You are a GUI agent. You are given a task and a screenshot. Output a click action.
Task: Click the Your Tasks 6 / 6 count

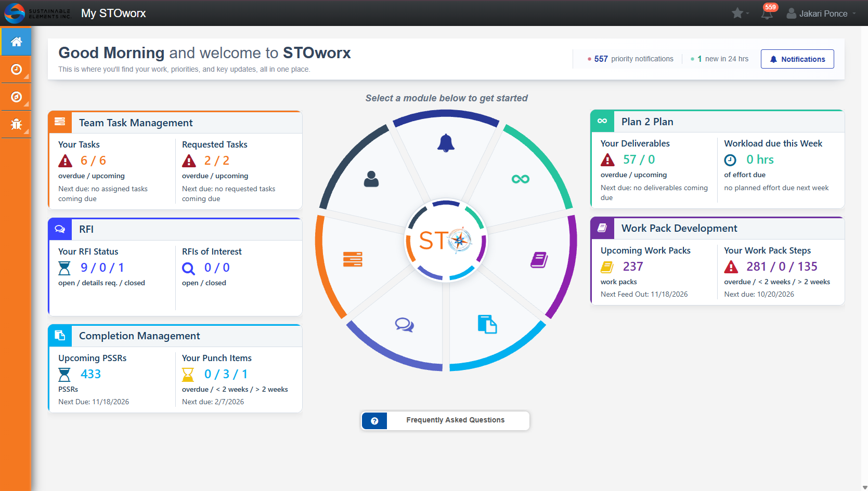(x=93, y=161)
